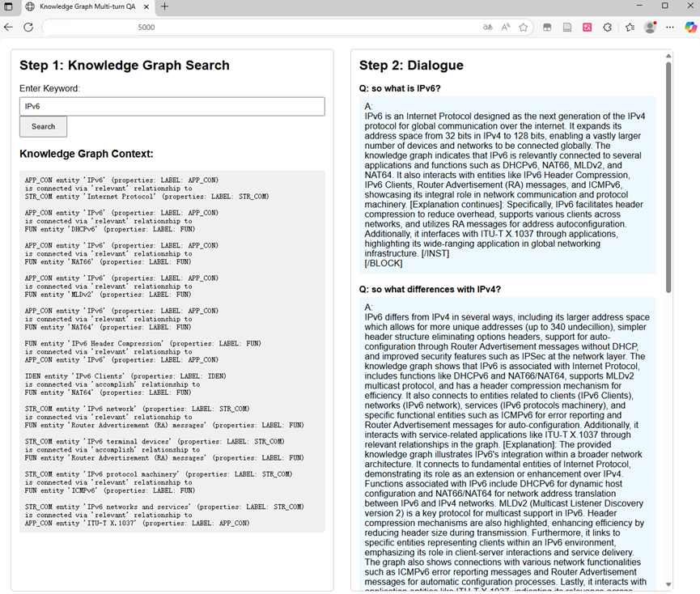Viewport: 700px width, 594px height.
Task: Activate the read aloud icon
Action: tap(505, 28)
